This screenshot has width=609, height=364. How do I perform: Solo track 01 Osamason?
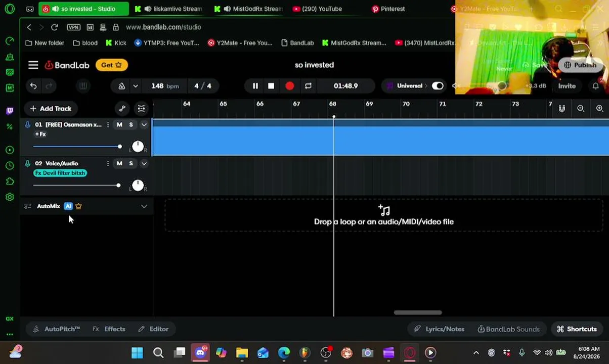coord(131,124)
